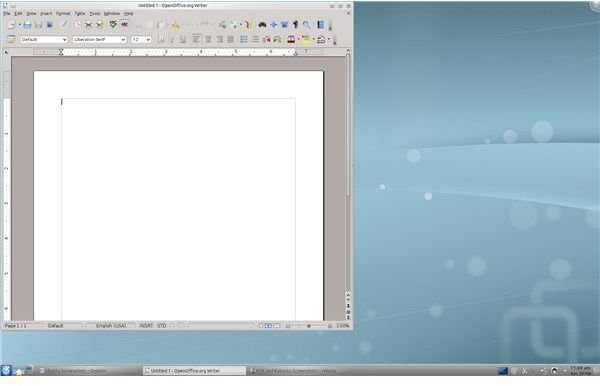Expand the Default paragraph style dropdown
Image resolution: width=600 pixels, height=386 pixels.
64,39
